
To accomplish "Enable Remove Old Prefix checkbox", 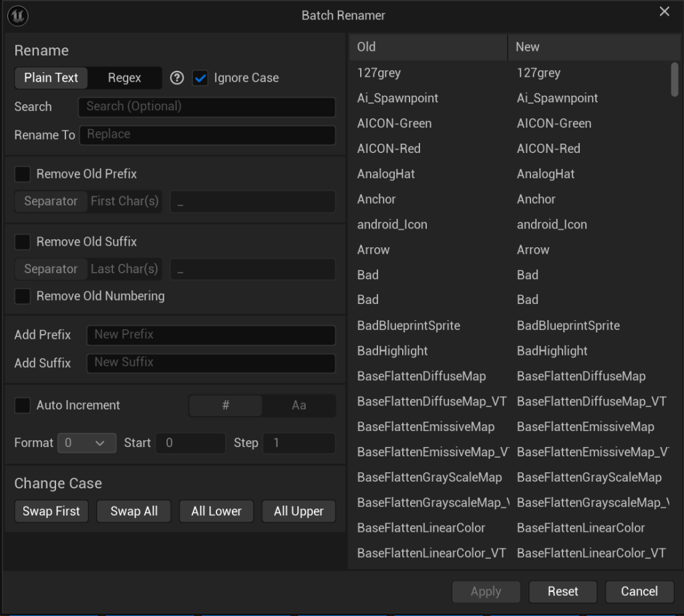I will tap(23, 174).
